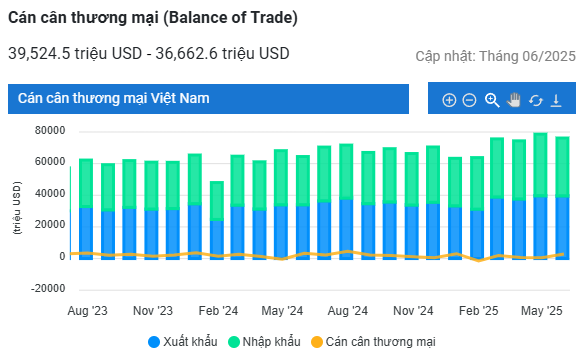
Task: Click the orange line at Feb '25
Action: click(x=477, y=260)
